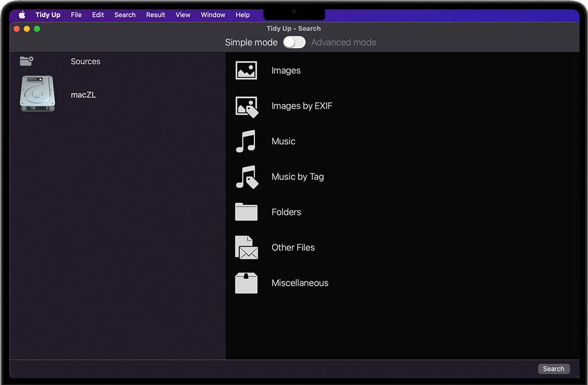Open the Result menu

coord(155,15)
